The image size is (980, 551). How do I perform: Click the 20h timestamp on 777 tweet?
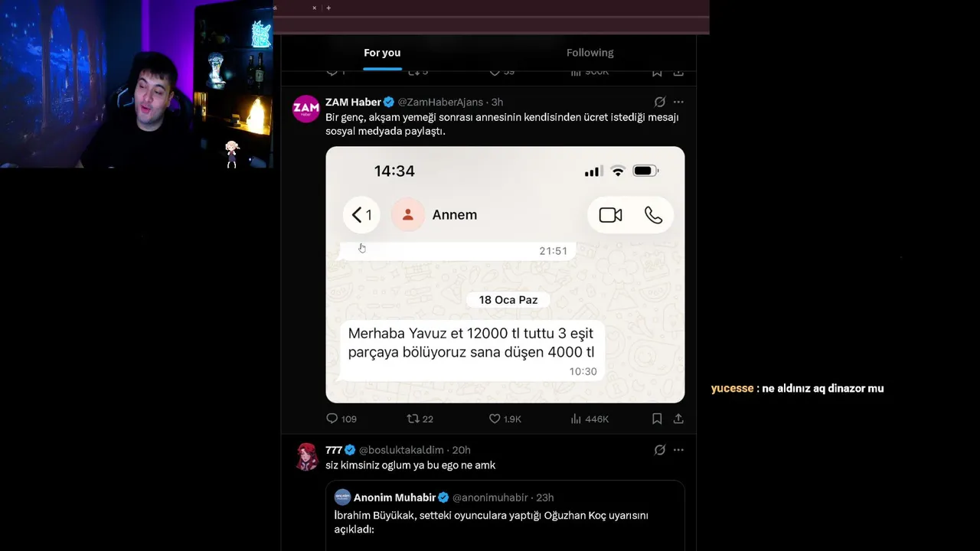tap(461, 450)
